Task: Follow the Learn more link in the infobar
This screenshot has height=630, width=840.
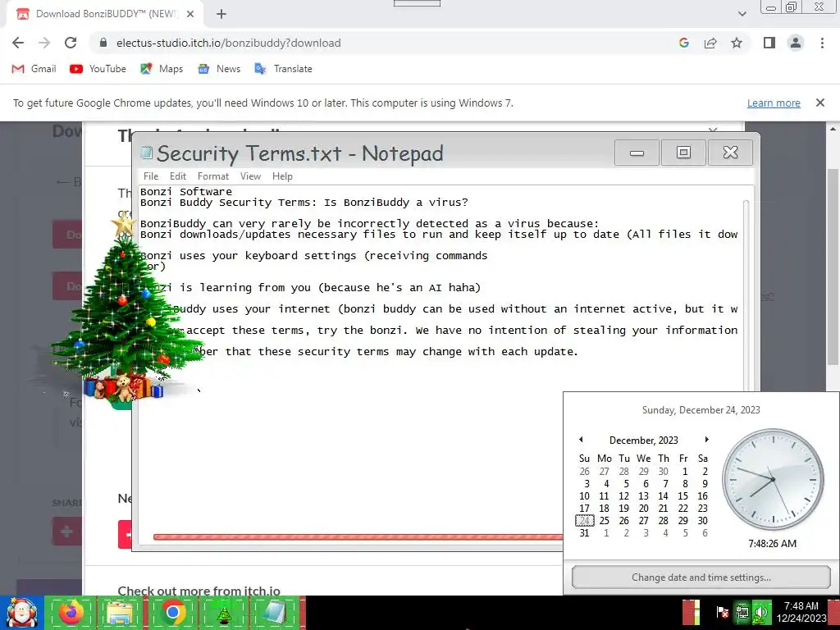Action: 774,103
